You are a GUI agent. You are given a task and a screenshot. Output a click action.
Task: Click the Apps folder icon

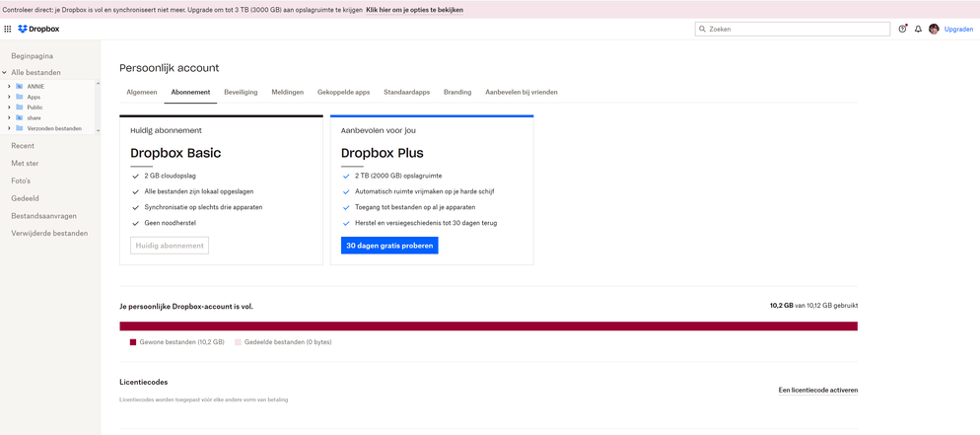(x=20, y=97)
